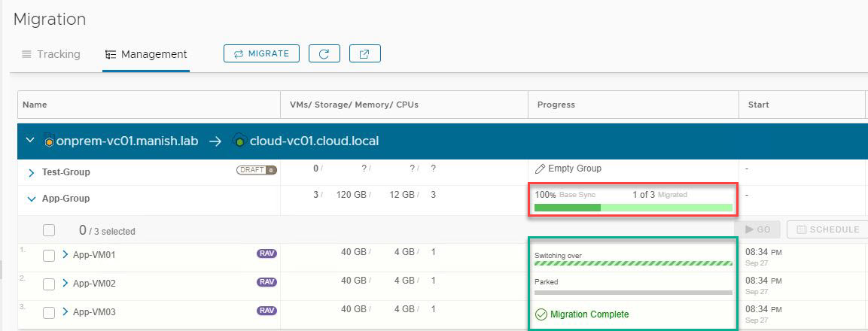This screenshot has height=331, width=868.
Task: Click the pencil icon beside Empty Group
Action: click(x=541, y=169)
